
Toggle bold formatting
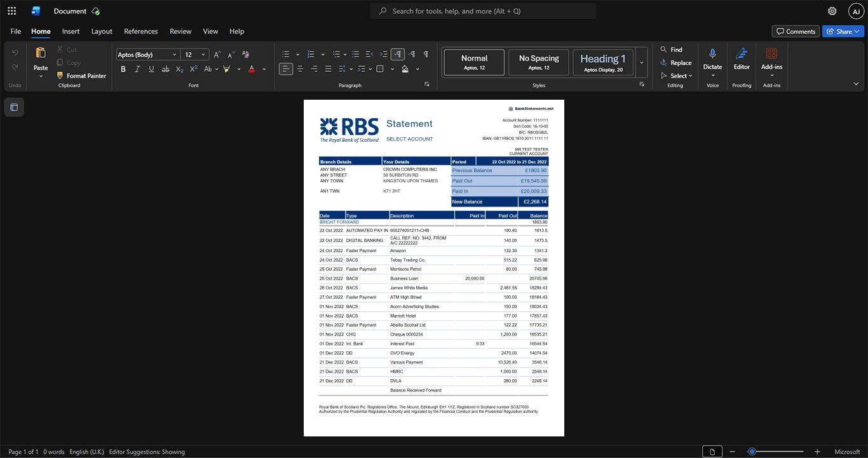pos(123,69)
